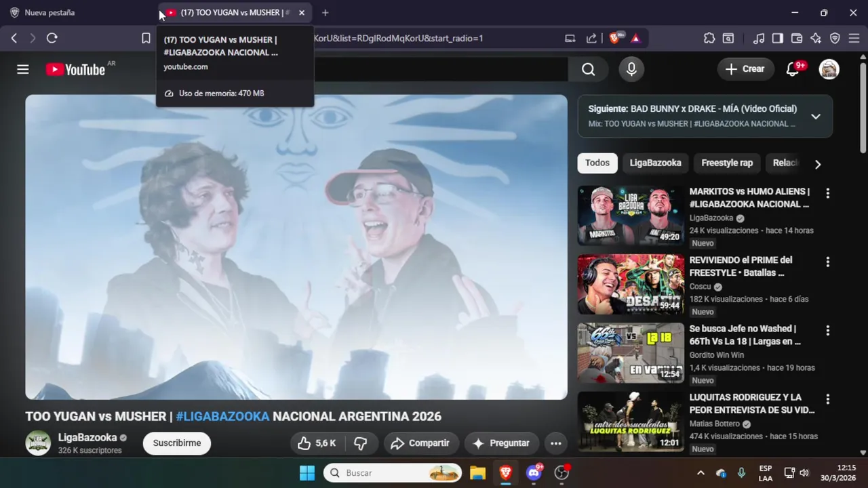Screen dimensions: 868x488
Task: Dislike the video with thumbs down
Action: point(361,443)
